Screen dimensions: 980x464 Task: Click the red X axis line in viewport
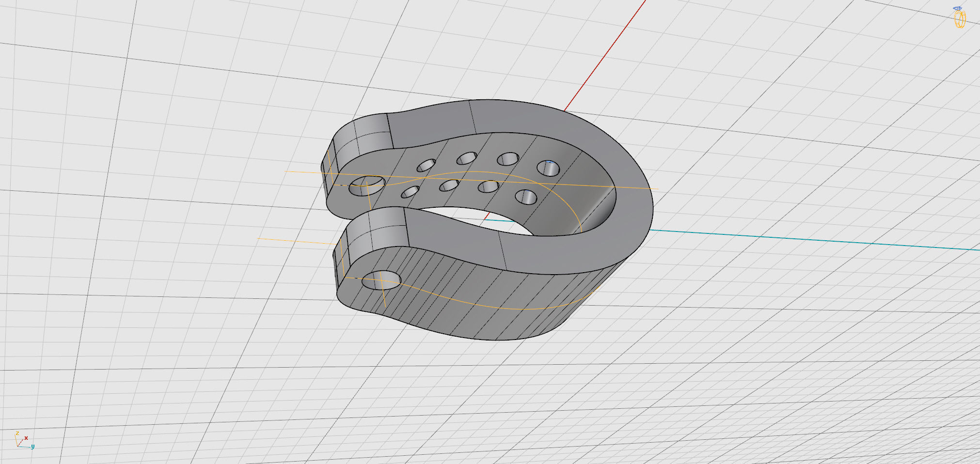coord(605,56)
